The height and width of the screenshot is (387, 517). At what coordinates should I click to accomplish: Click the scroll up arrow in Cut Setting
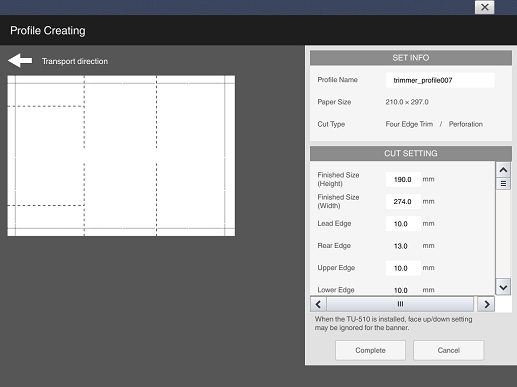(503, 170)
